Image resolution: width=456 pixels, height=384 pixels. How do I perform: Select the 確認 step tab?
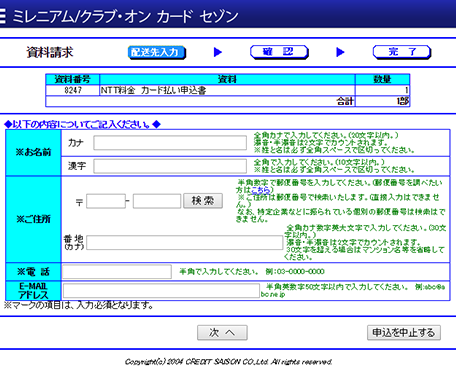[279, 52]
